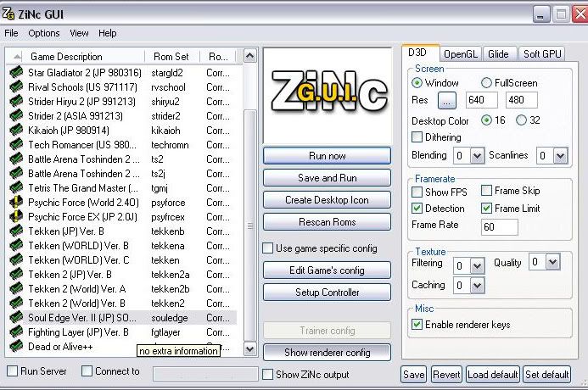This screenshot has height=390, width=588.
Task: Uncheck the Frame Limit checkbox
Action: [x=486, y=208]
